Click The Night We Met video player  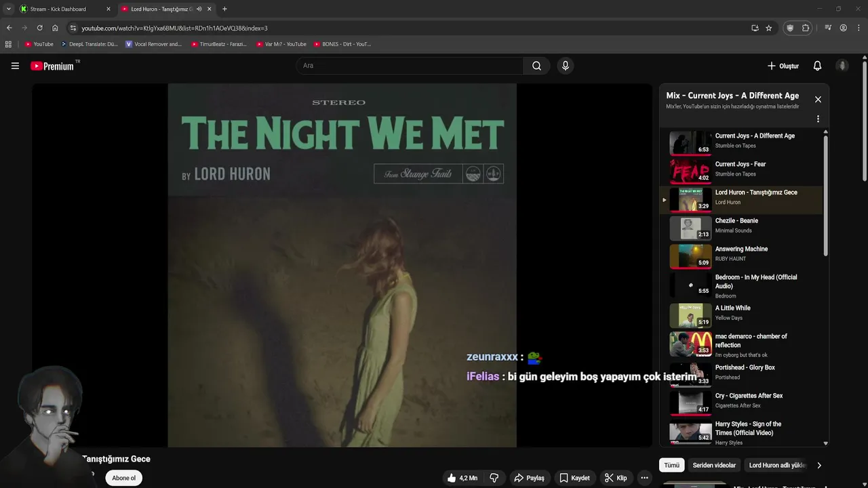point(342,265)
